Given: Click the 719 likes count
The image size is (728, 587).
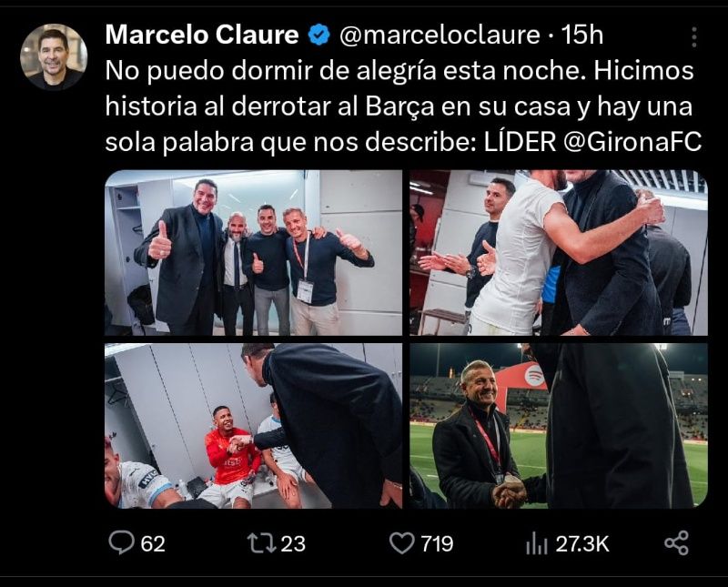Looking at the screenshot, I should pyautogui.click(x=437, y=544).
